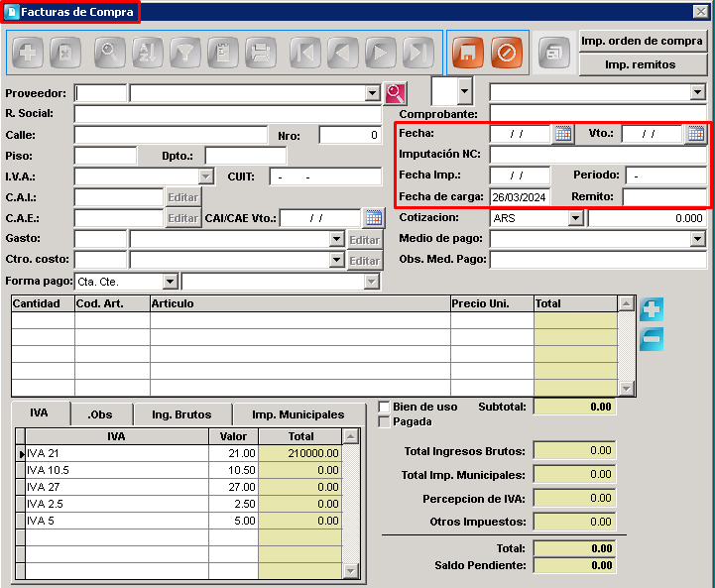715x588 pixels.
Task: Expand the wide dropdown above Comprobante field
Action: click(x=698, y=92)
